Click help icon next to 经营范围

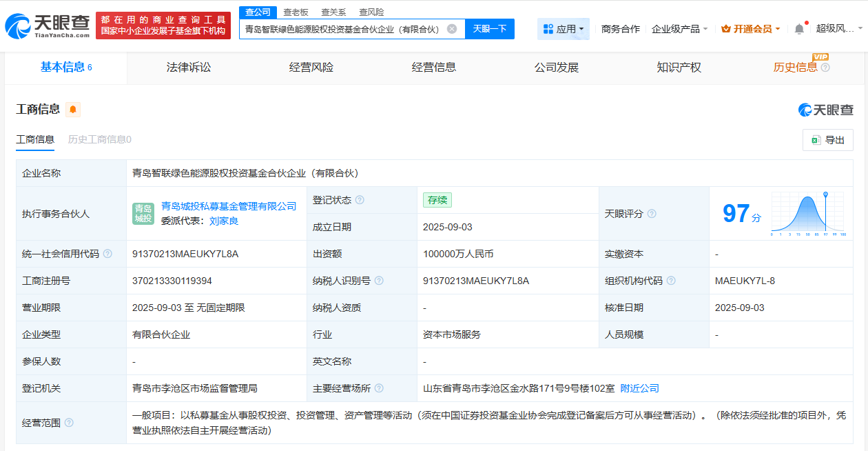pos(69,423)
